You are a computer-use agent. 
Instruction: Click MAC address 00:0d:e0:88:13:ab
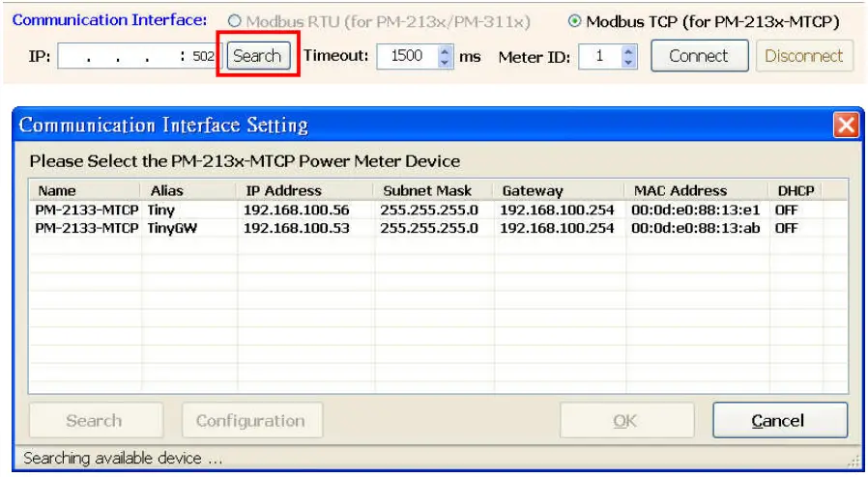pos(695,228)
